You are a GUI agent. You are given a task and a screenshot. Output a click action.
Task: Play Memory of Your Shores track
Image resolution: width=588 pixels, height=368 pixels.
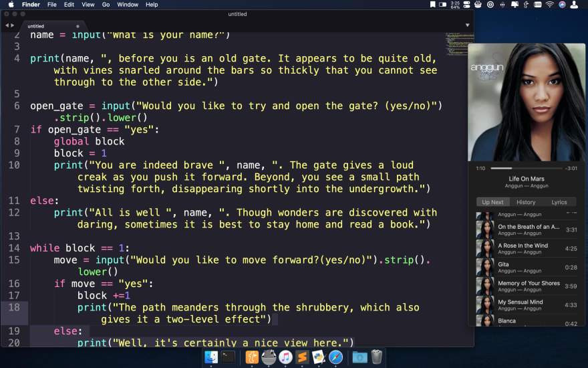click(527, 286)
